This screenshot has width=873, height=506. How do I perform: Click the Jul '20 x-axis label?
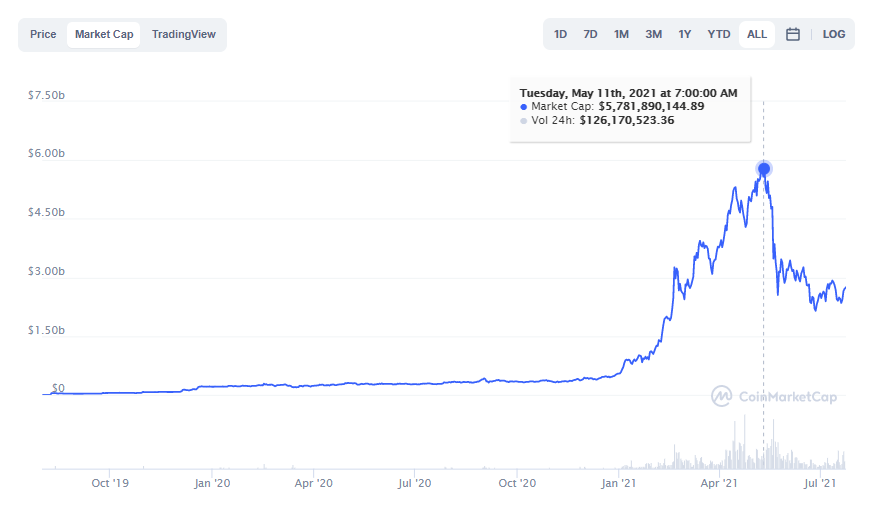(x=415, y=483)
